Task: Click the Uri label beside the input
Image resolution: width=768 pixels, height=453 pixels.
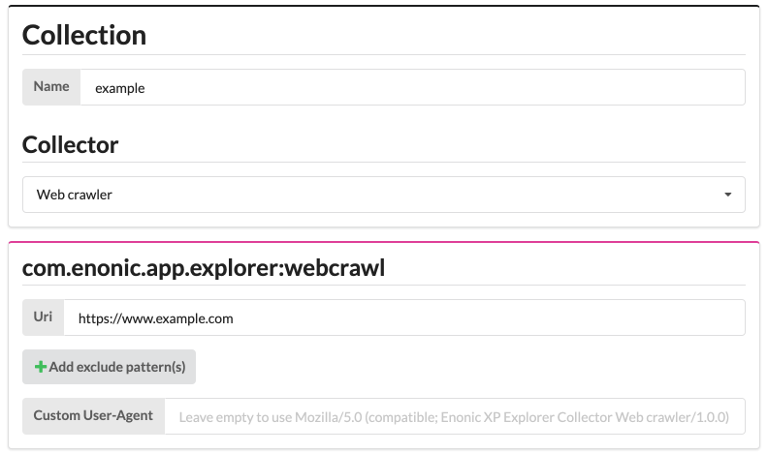Action: tap(43, 317)
